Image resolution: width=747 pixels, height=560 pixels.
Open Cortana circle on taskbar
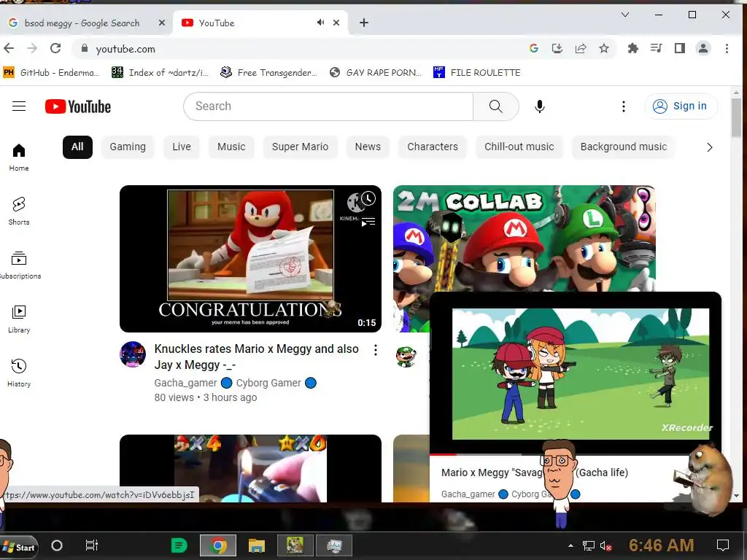(x=57, y=545)
